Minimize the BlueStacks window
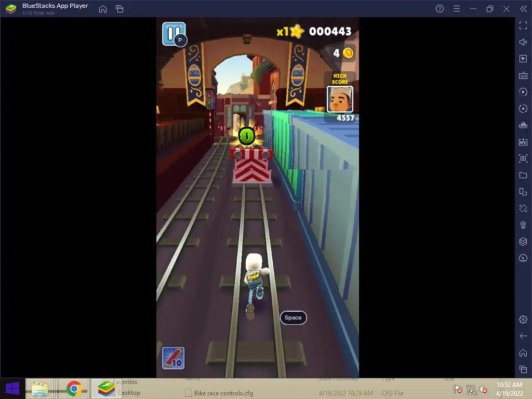Screen dimensions: 532x399 point(473,9)
